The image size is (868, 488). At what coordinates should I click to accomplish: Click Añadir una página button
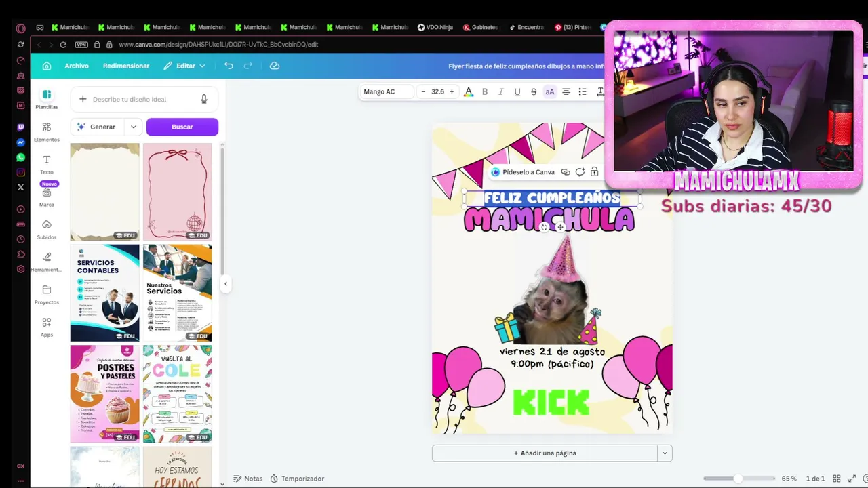(x=545, y=453)
